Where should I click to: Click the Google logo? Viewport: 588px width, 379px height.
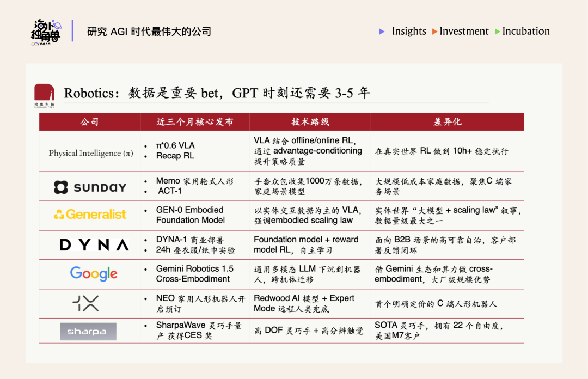click(94, 273)
